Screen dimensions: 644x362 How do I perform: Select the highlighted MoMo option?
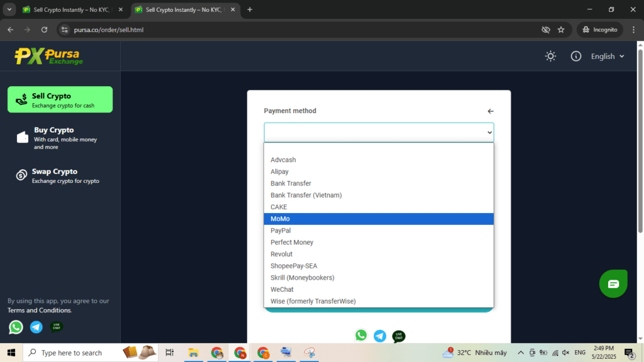(379, 219)
